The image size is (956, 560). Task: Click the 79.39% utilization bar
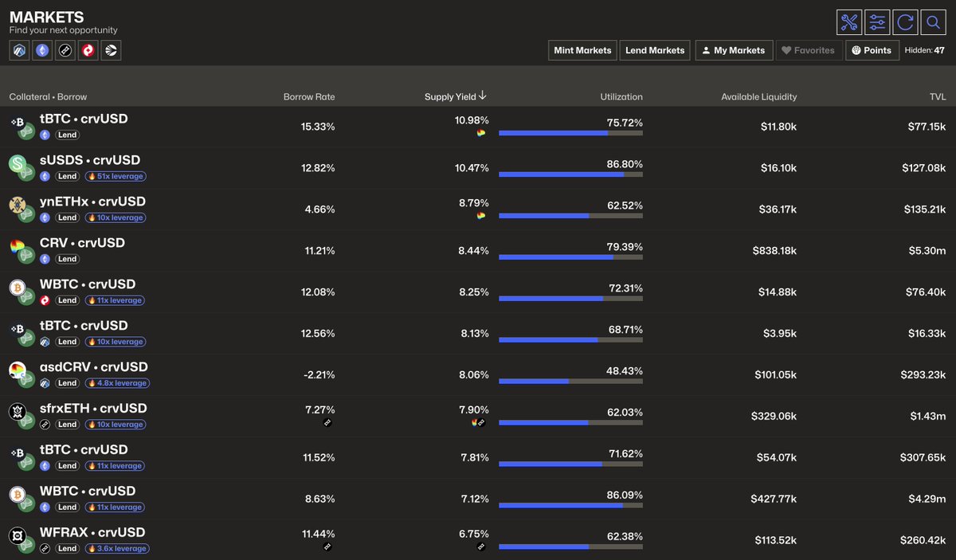click(570, 257)
